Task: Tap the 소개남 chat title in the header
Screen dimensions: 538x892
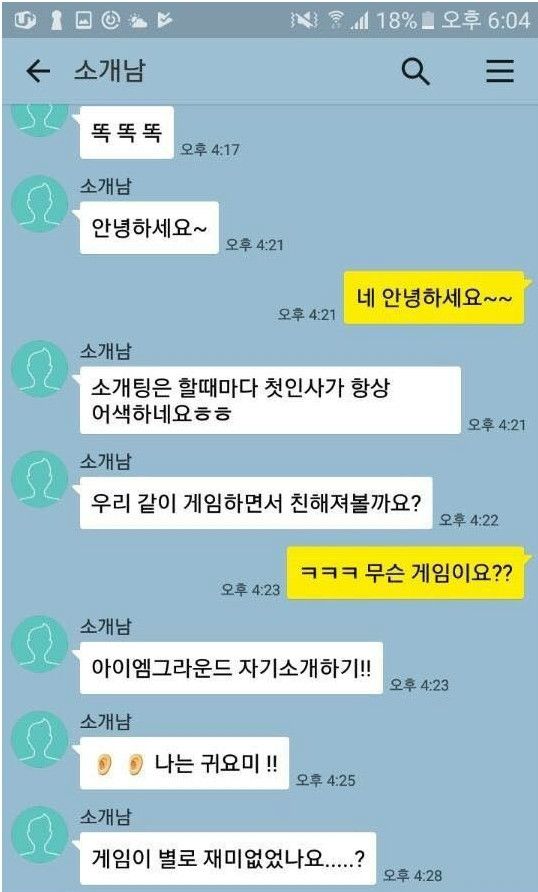Action: point(109,72)
